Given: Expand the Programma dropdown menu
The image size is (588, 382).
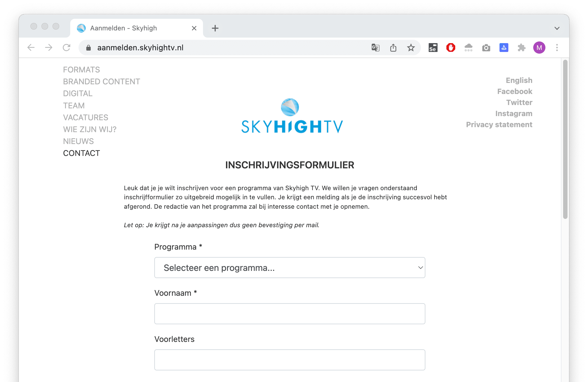Looking at the screenshot, I should tap(290, 268).
